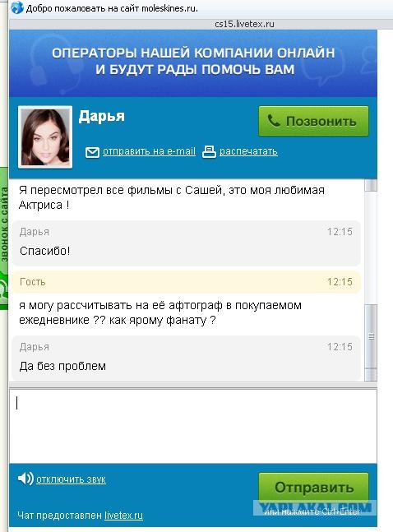Click the operator Дарья avatar photo

pos(45,137)
